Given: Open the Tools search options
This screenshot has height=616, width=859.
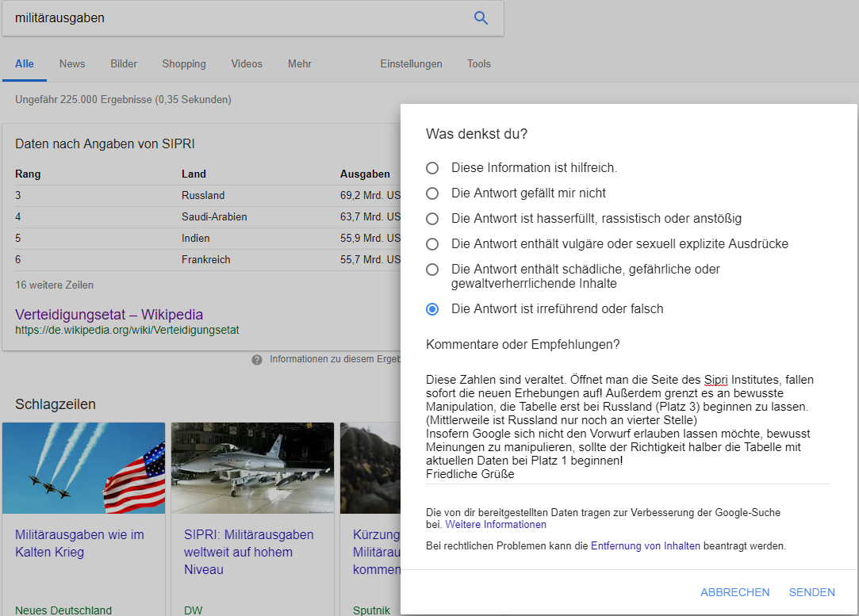Looking at the screenshot, I should (479, 64).
